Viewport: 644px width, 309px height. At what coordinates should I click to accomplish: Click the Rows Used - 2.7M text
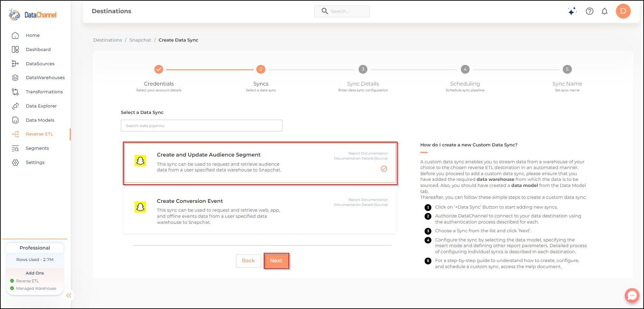[35, 260]
